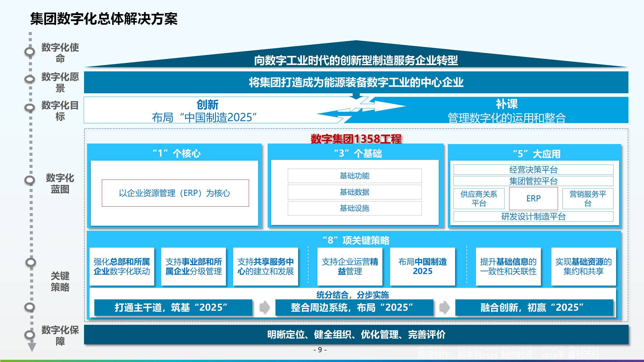Click the side label 数字化愿景

coord(60,82)
